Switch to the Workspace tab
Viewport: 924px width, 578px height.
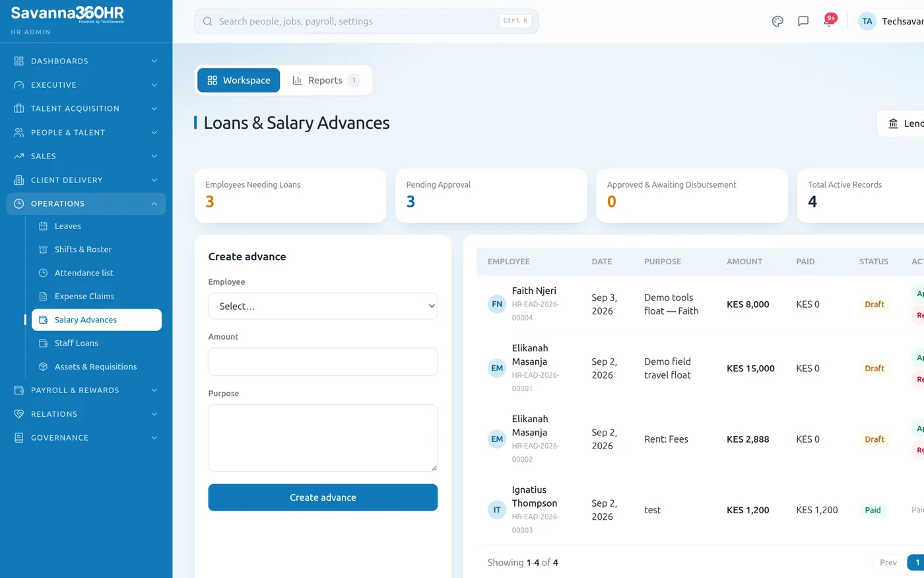pos(238,80)
